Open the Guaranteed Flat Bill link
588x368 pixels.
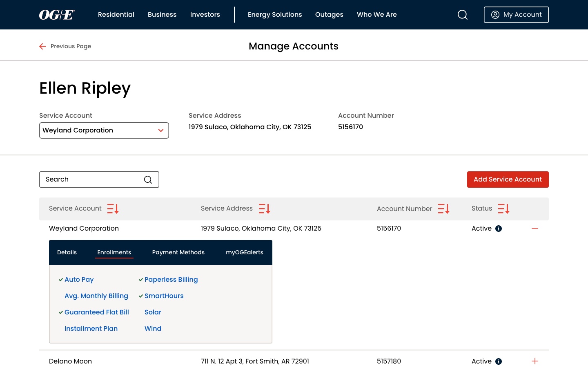[x=97, y=312]
